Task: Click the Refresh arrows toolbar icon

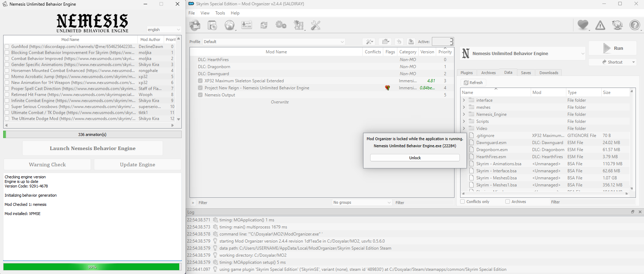Action: point(264,25)
